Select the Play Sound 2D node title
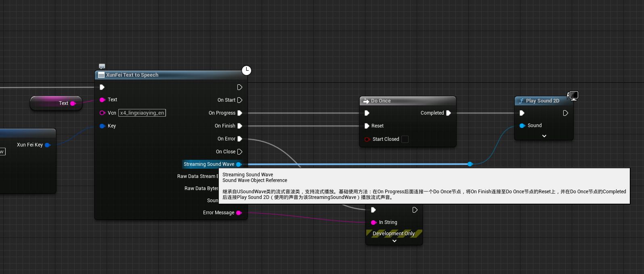The height and width of the screenshot is (274, 644). pos(543,101)
